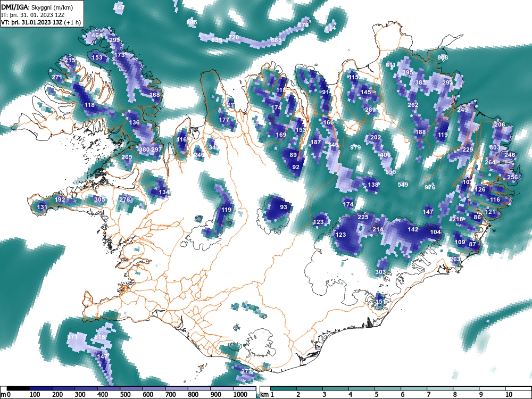Click the pale lavender swatch between 900 and 1000
The width and height of the screenshot is (532, 399).
pyautogui.click(x=221, y=388)
